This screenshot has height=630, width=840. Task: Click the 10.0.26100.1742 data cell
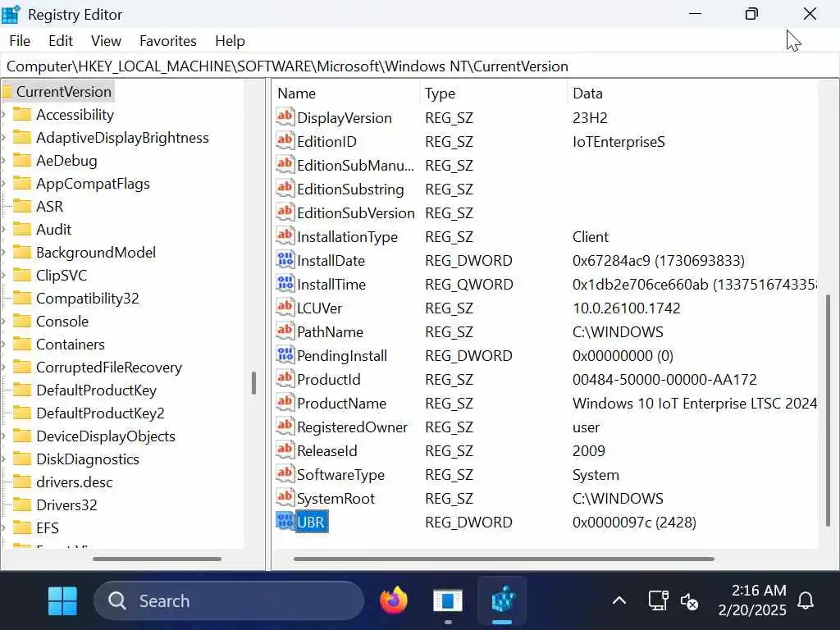626,308
